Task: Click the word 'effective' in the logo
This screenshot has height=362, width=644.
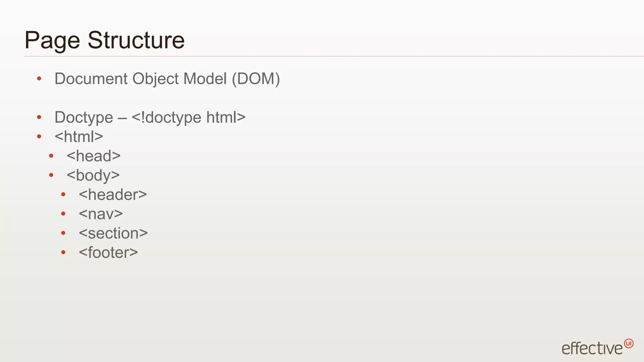Action: tap(592, 348)
